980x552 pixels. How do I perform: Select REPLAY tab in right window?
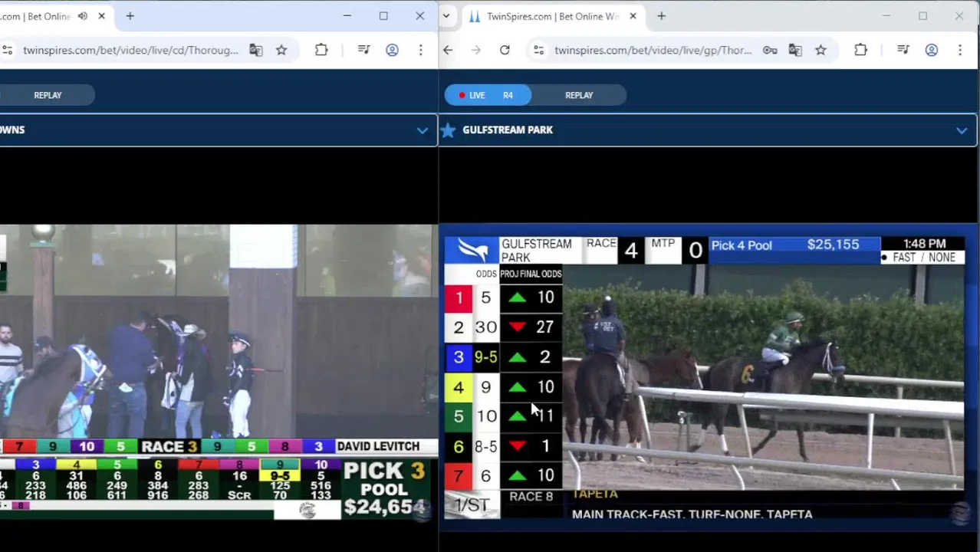579,95
